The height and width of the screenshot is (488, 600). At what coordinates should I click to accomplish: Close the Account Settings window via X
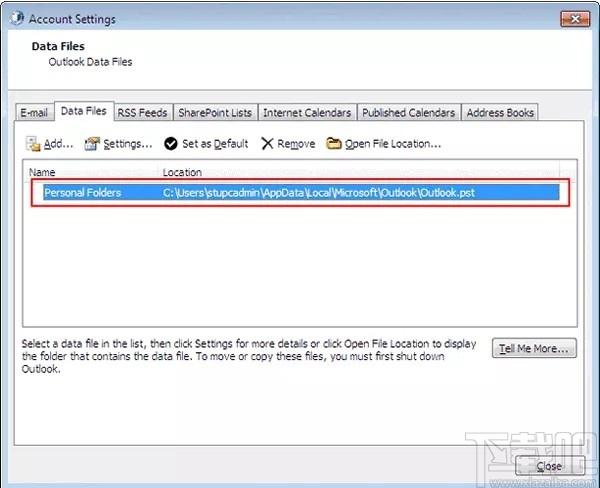pos(574,18)
